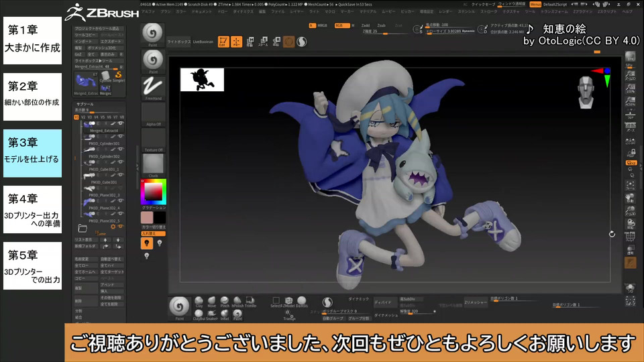This screenshot has height=362, width=644.
Task: Toggle the MRGB mode button
Action: point(322,25)
